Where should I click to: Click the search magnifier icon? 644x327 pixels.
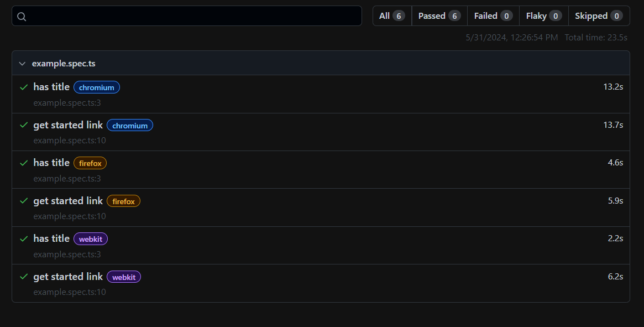pyautogui.click(x=22, y=17)
